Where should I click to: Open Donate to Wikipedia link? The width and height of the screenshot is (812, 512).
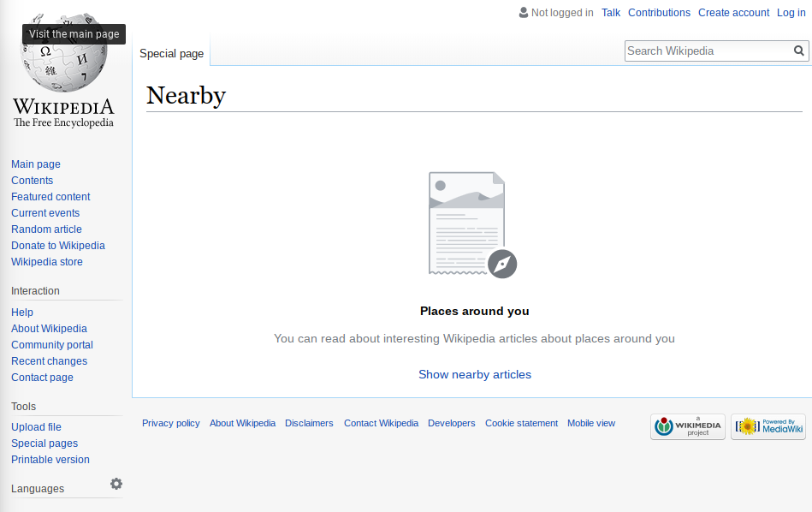tap(57, 246)
